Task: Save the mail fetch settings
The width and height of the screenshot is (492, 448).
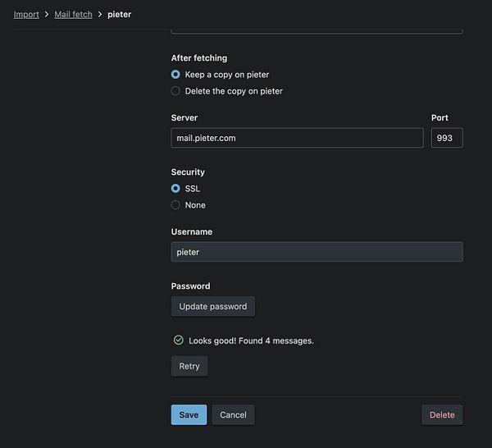Action: pyautogui.click(x=189, y=414)
